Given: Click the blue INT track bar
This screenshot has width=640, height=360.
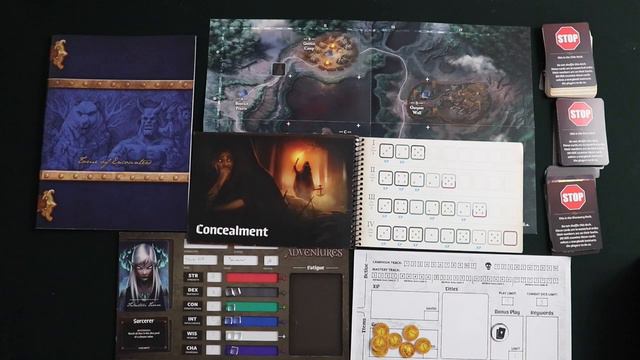Looking at the screenshot, I should (252, 321).
